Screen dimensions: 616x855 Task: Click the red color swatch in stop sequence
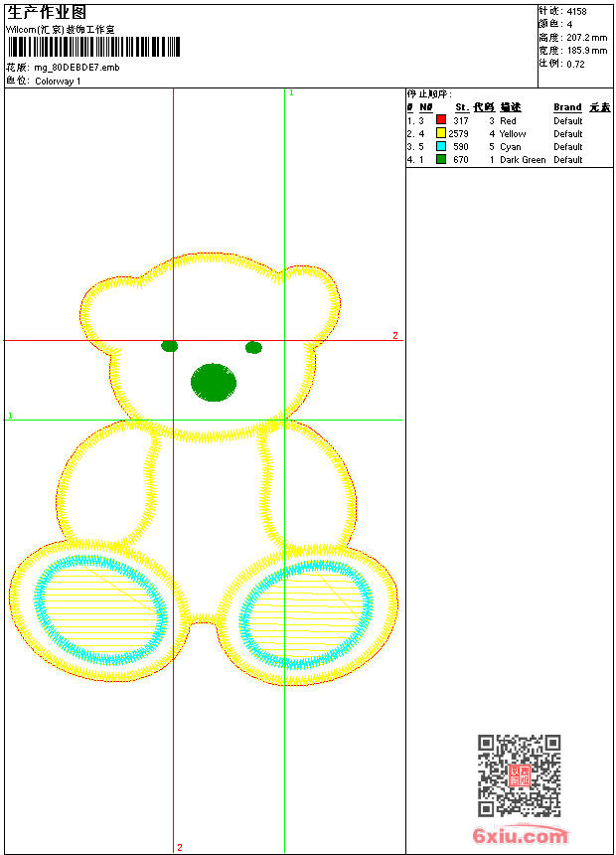coord(441,120)
